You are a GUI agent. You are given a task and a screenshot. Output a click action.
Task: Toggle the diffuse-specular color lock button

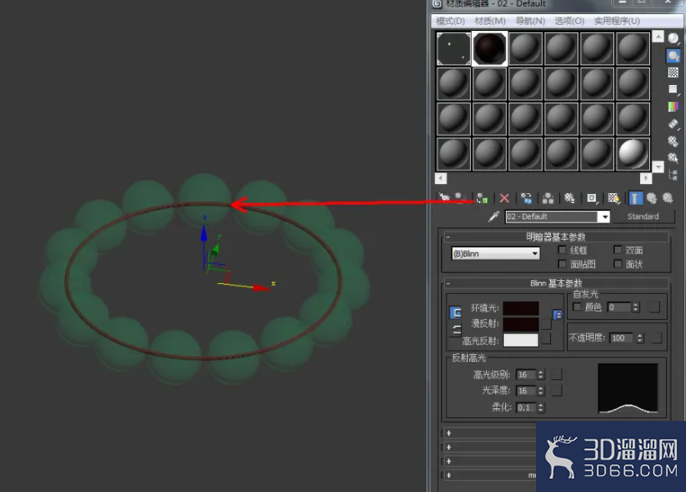coord(456,330)
